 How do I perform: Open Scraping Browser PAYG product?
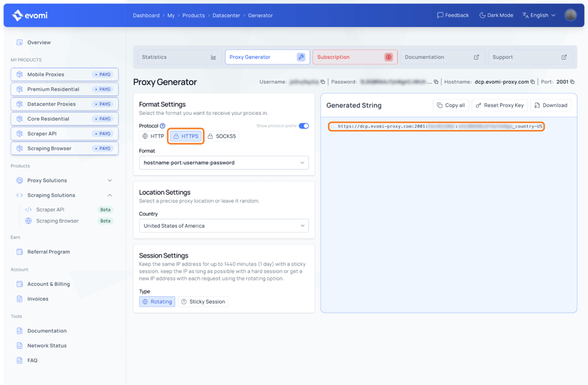(64, 148)
